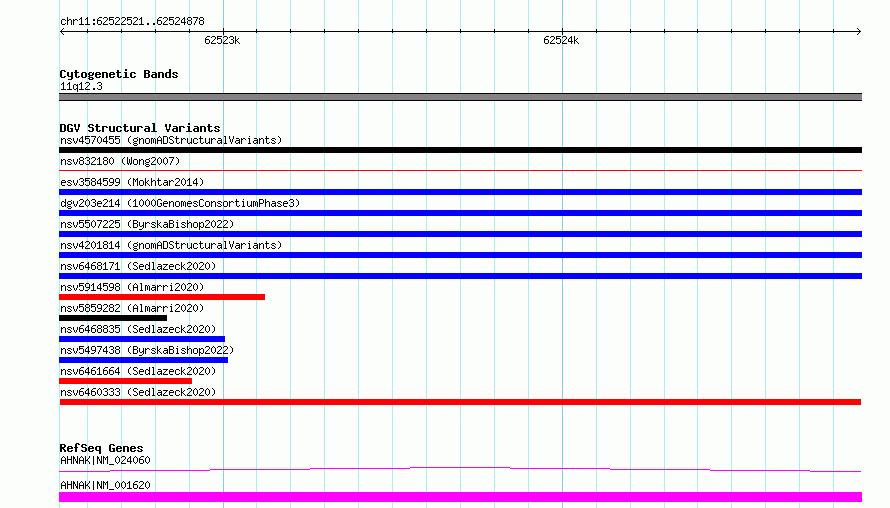Viewport: 890px width, 508px height.
Task: Open the AHNAK|NM_024060 gene label
Action: 105,460
